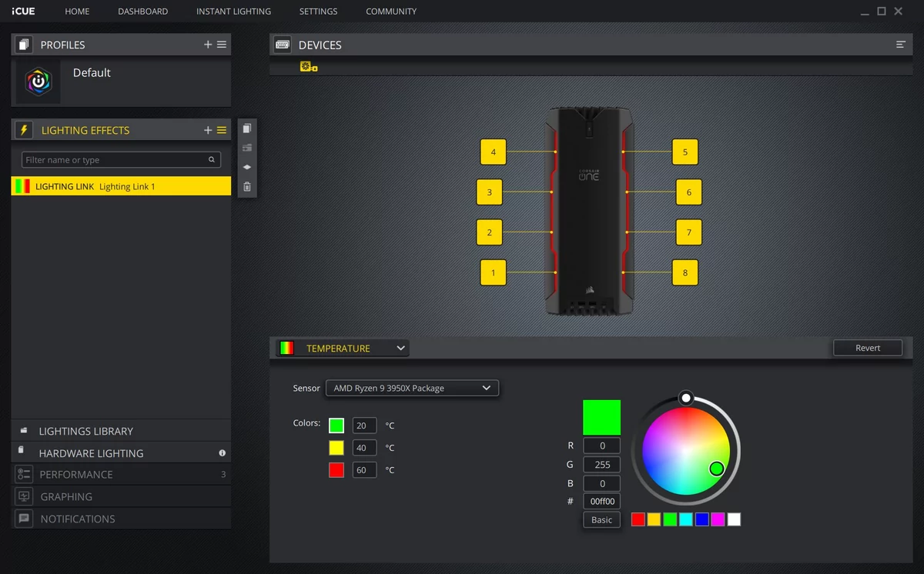Pick the red basic color preset

[x=638, y=519]
